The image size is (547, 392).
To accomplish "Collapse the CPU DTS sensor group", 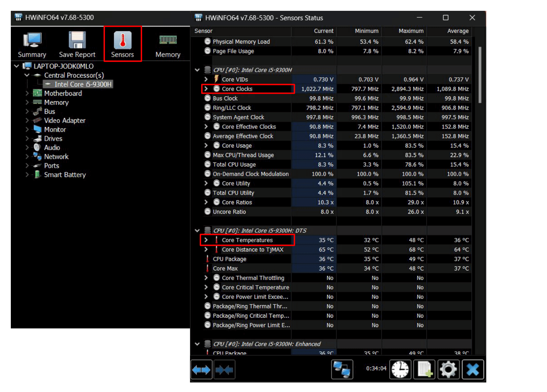I will pos(197,230).
